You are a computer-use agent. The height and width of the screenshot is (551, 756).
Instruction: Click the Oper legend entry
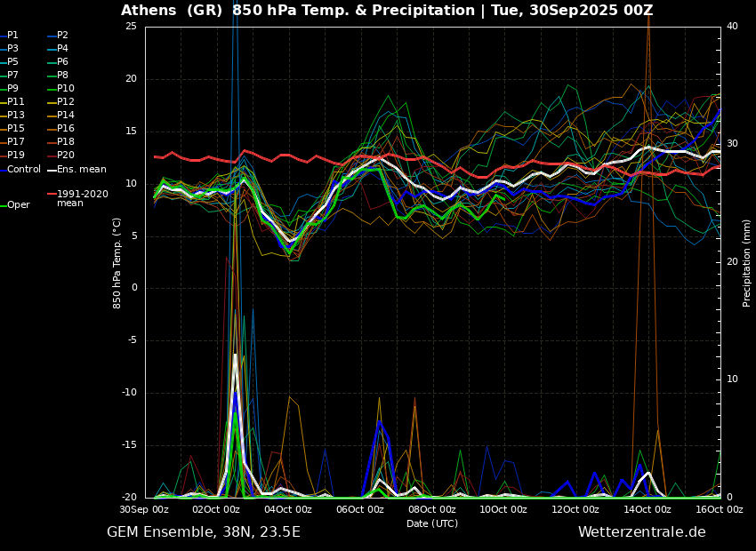(19, 205)
